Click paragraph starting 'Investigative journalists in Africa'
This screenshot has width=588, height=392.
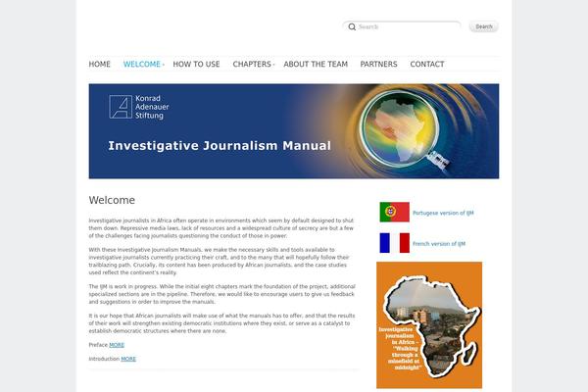[221, 228]
